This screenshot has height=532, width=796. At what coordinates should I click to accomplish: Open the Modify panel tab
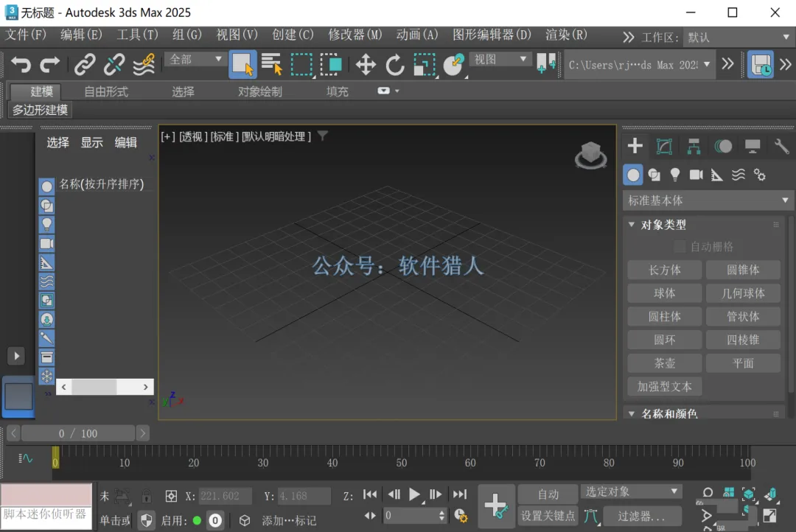coord(664,146)
